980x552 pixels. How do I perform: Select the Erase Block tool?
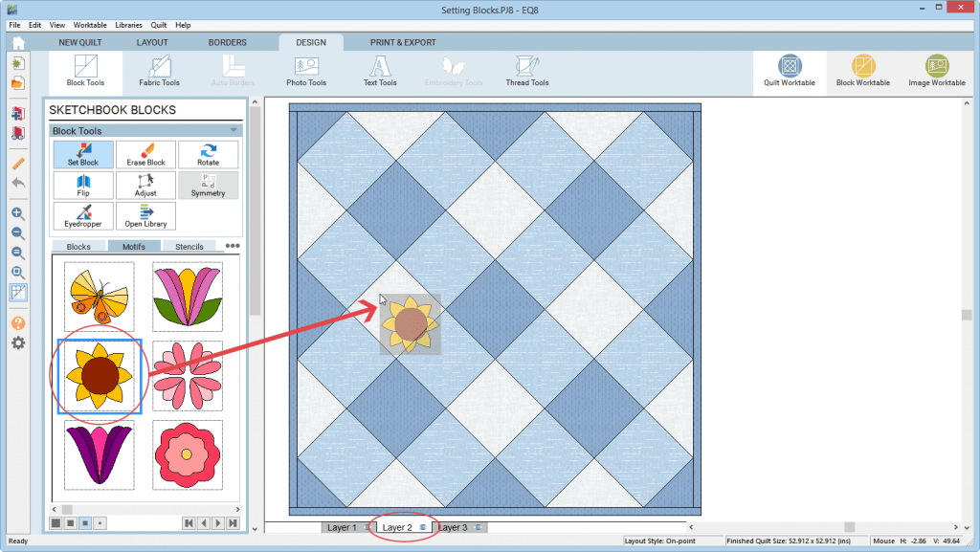145,154
